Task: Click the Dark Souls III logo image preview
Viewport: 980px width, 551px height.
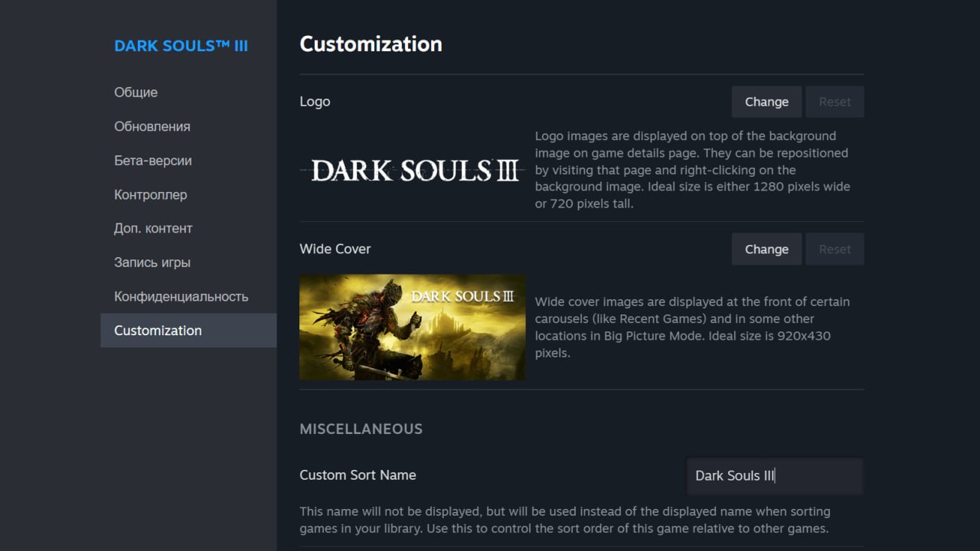Action: (413, 171)
